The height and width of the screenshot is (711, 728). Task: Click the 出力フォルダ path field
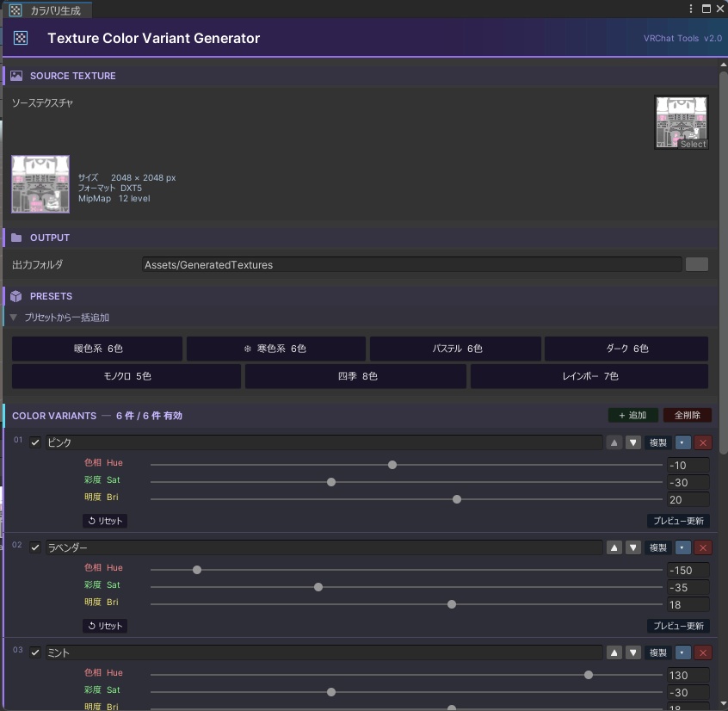pyautogui.click(x=412, y=265)
